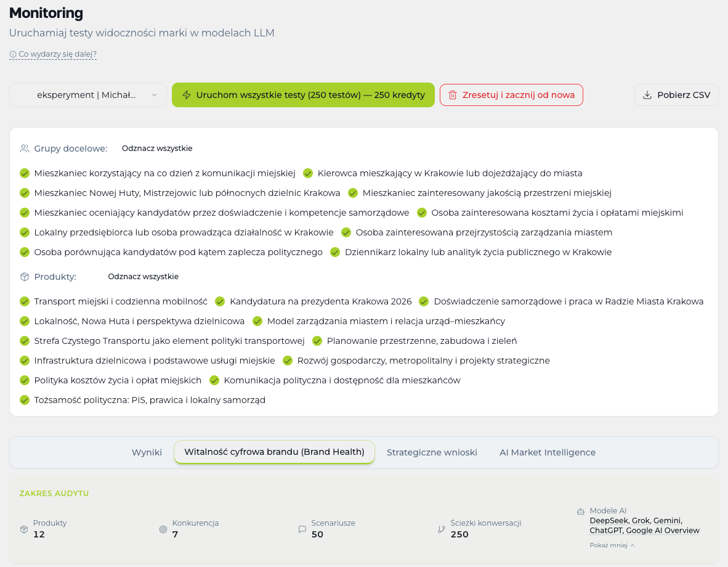Toggle Planowanie przestrzenne, zabudowa i zieleń

pos(317,341)
